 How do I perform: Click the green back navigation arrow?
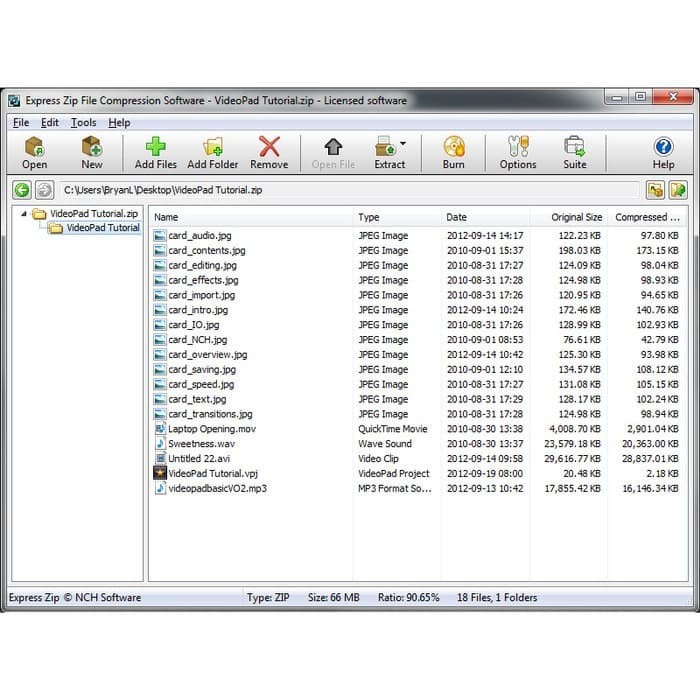[x=22, y=190]
